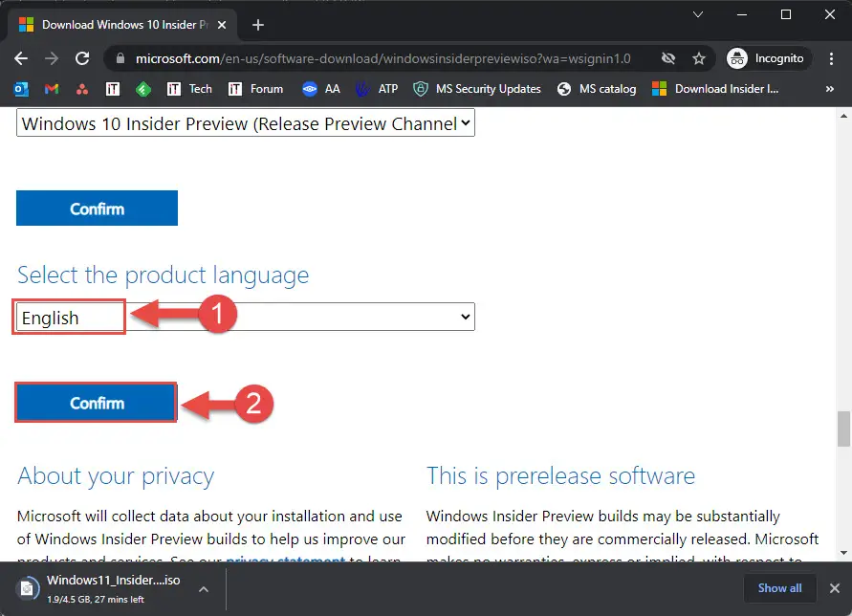Click the 'Select the product language' heading
The image size is (852, 616).
[163, 275]
